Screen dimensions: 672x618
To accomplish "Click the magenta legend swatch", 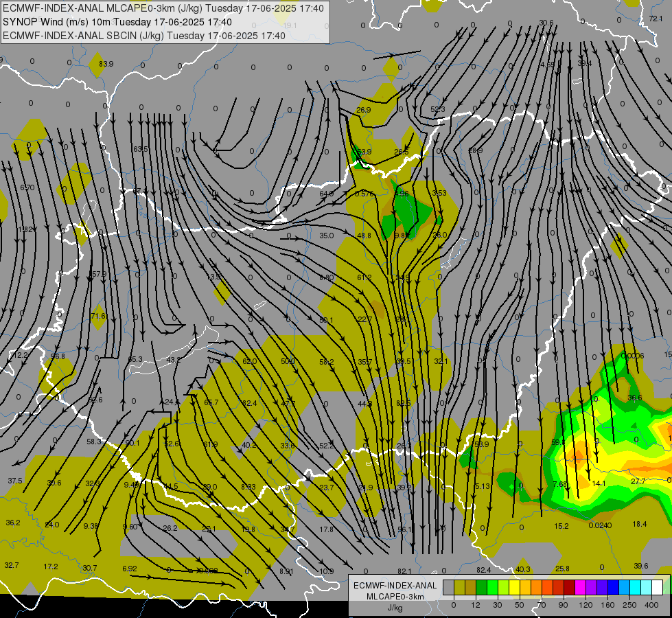I will [x=580, y=588].
